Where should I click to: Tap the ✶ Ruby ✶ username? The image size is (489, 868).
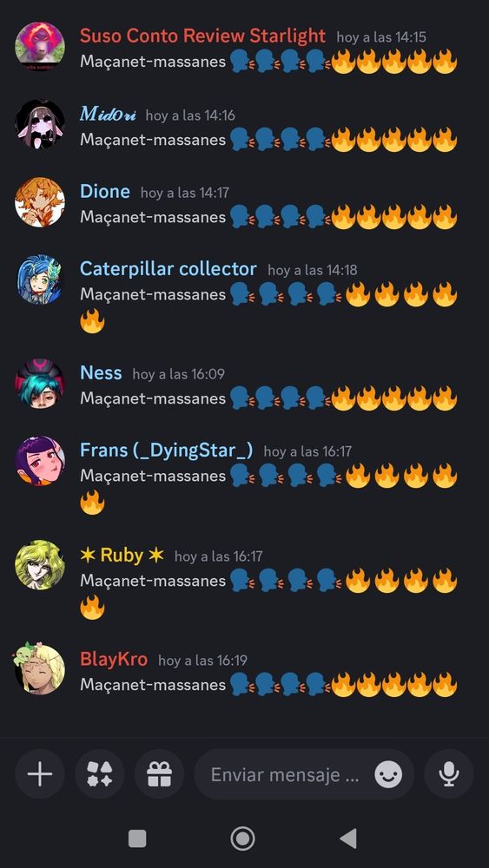(122, 556)
